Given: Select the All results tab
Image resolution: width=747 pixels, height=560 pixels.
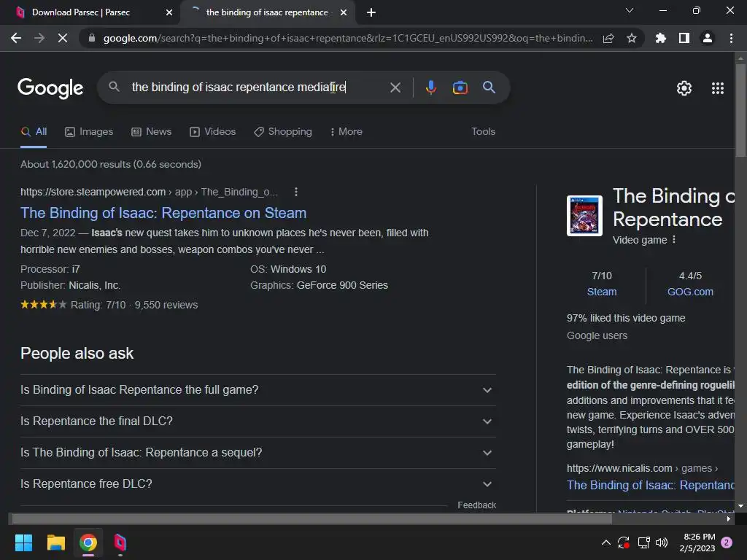Looking at the screenshot, I should pyautogui.click(x=34, y=132).
